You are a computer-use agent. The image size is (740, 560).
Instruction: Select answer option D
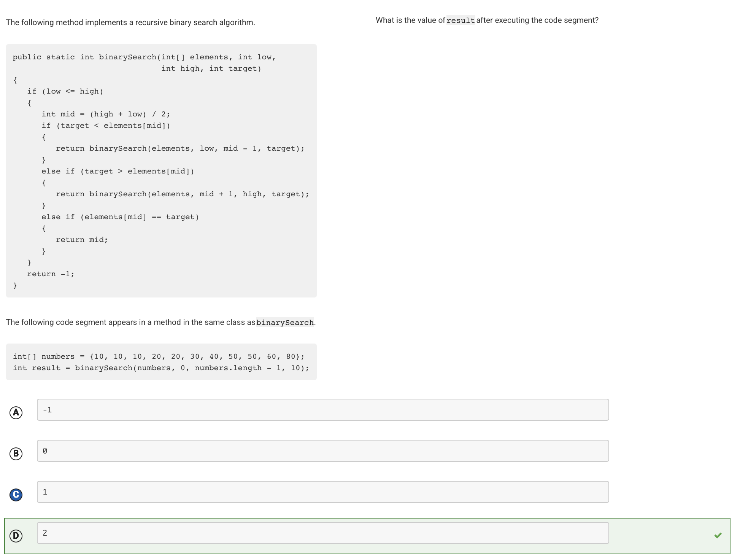pos(16,536)
